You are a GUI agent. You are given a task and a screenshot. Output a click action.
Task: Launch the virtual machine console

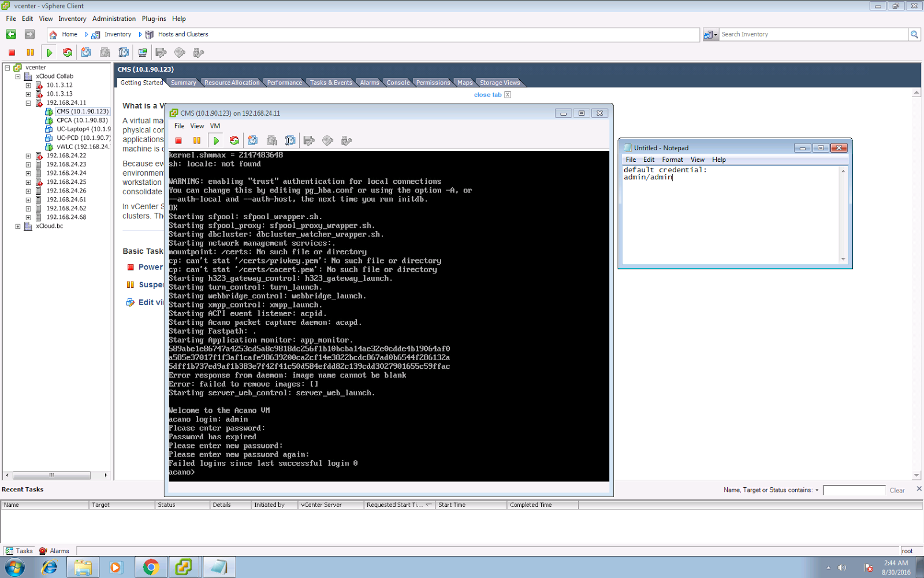point(142,52)
